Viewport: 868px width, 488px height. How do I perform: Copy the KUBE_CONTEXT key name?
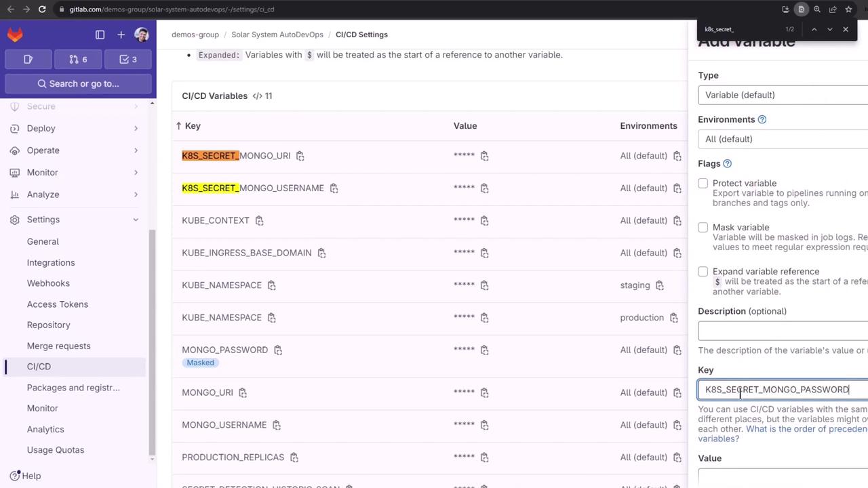[259, 221]
